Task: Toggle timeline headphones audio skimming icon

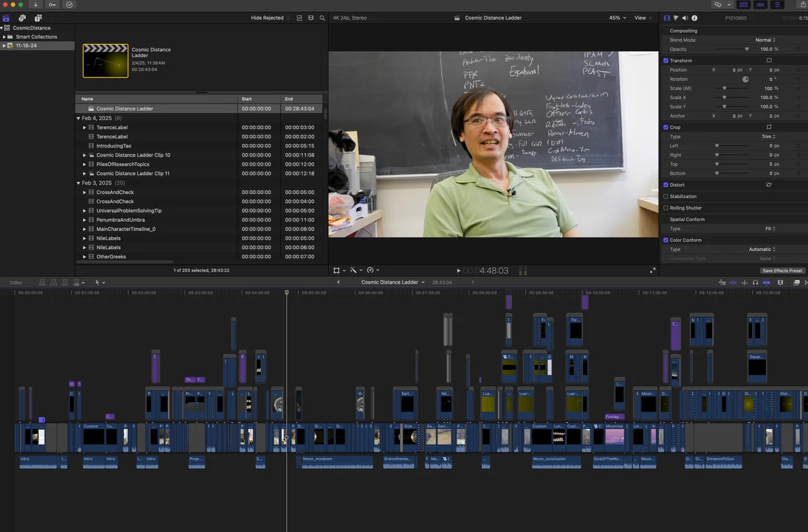Action: coord(755,282)
